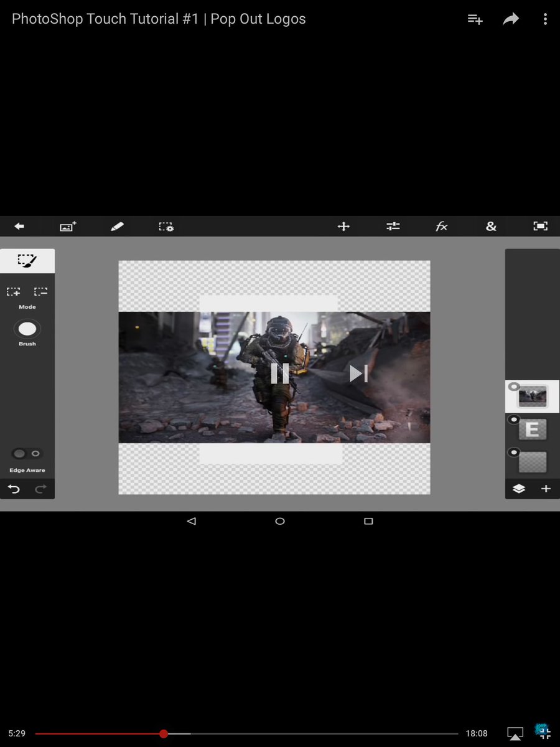
Task: Pause the video
Action: (x=280, y=374)
